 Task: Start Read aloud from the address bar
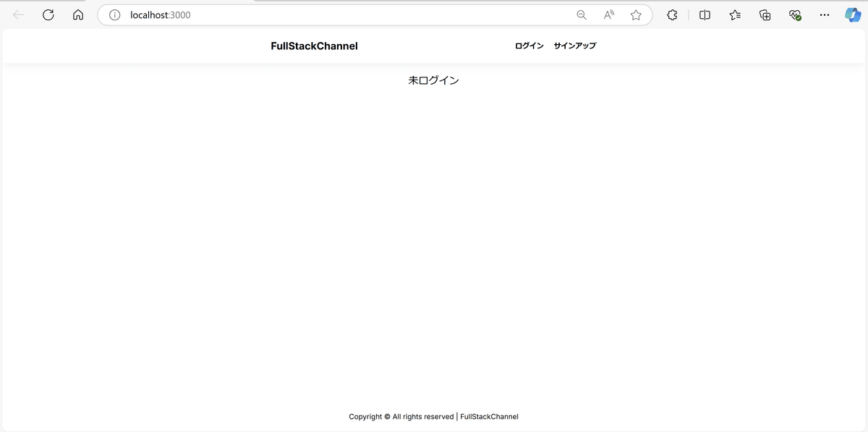[609, 14]
